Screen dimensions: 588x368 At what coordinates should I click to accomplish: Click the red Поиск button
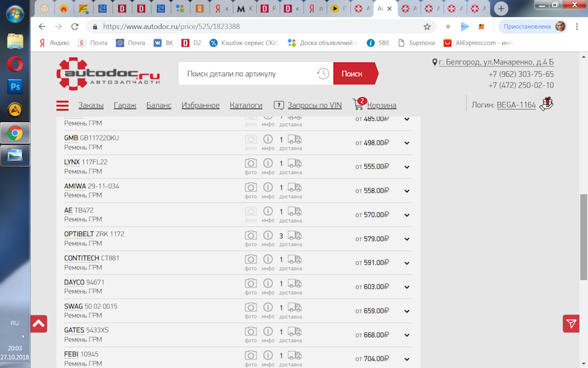pyautogui.click(x=355, y=74)
